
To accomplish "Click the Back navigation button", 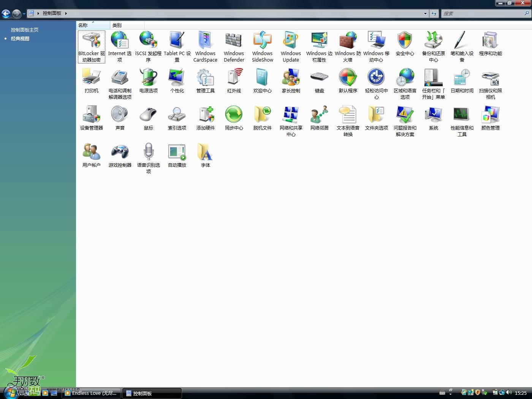I will [6, 14].
